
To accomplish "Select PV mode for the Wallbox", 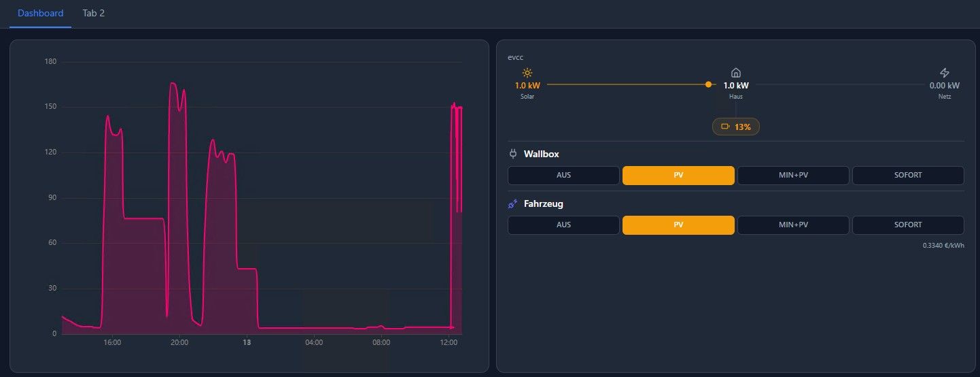I will 678,176.
